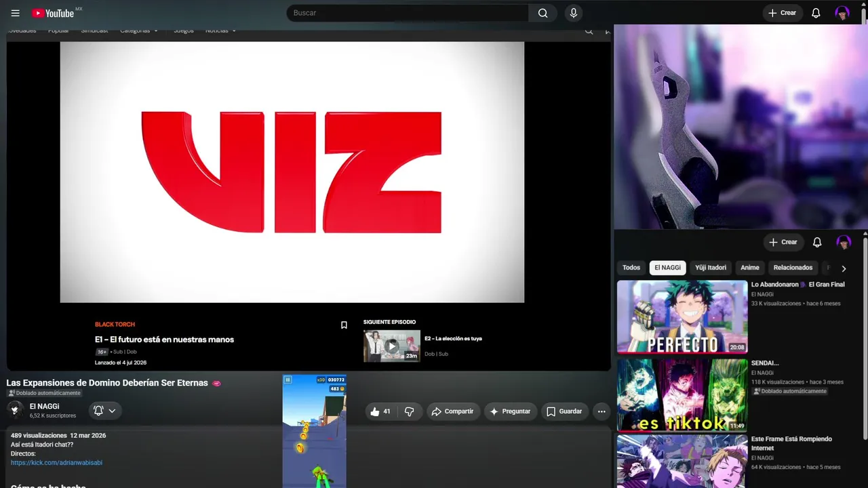Open the Noticias dropdown in video navbar
This screenshot has height=488, width=868.
point(221,30)
